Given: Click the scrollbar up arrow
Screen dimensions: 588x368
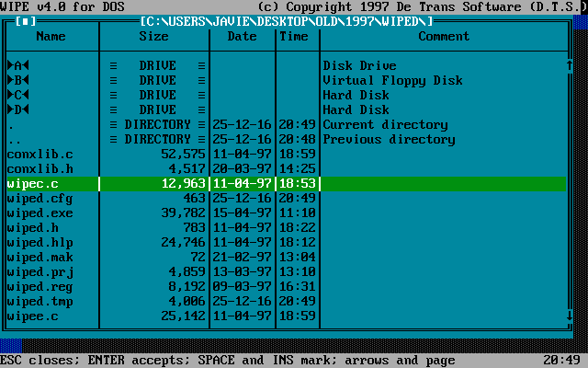Looking at the screenshot, I should pos(570,65).
